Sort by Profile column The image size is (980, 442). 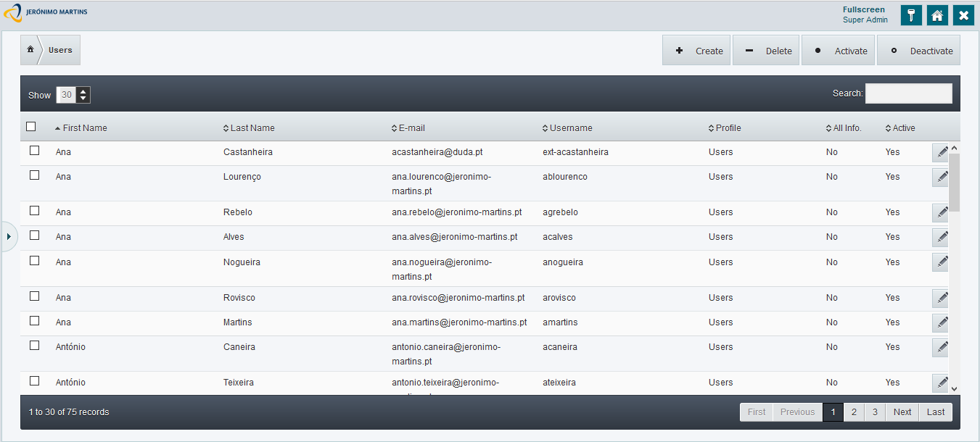coord(725,128)
